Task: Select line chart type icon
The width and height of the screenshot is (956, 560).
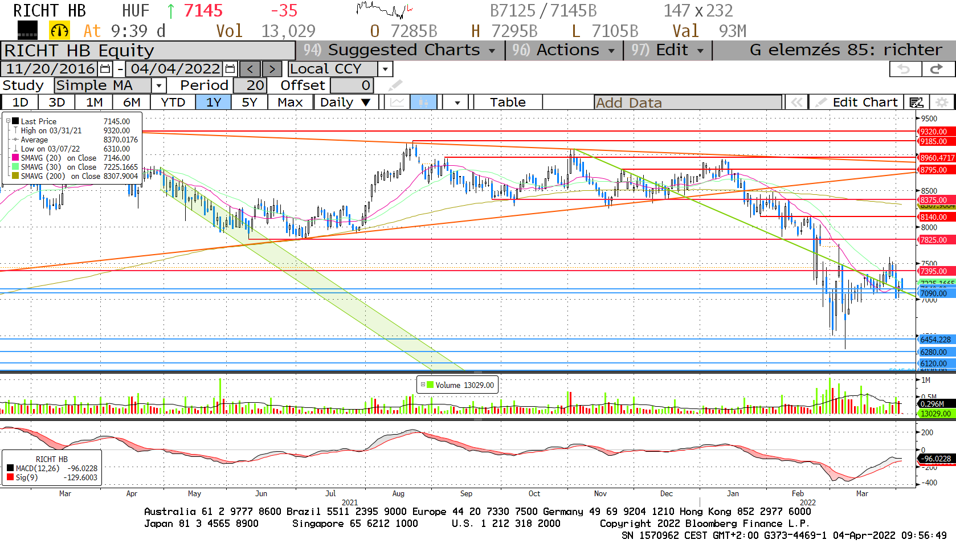Action: pyautogui.click(x=397, y=103)
